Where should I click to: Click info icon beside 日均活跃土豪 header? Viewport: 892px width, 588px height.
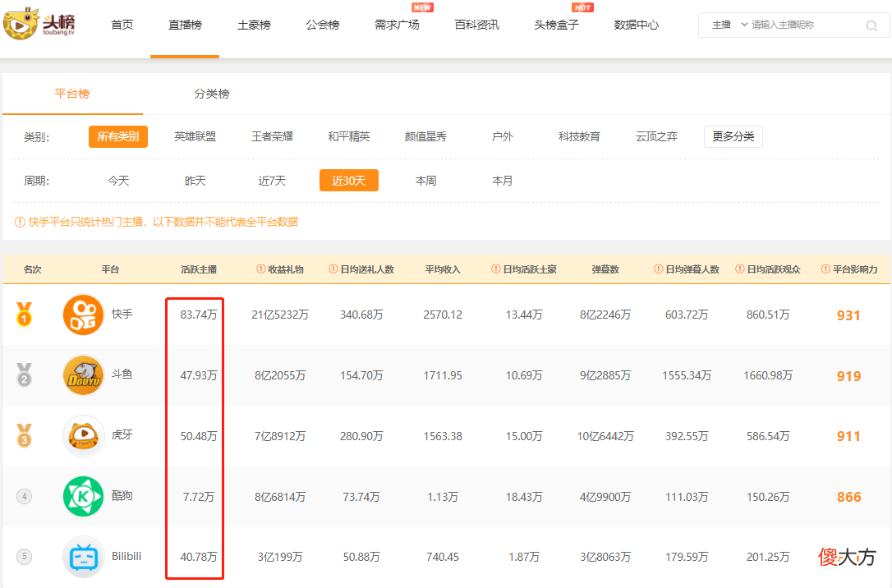(496, 269)
